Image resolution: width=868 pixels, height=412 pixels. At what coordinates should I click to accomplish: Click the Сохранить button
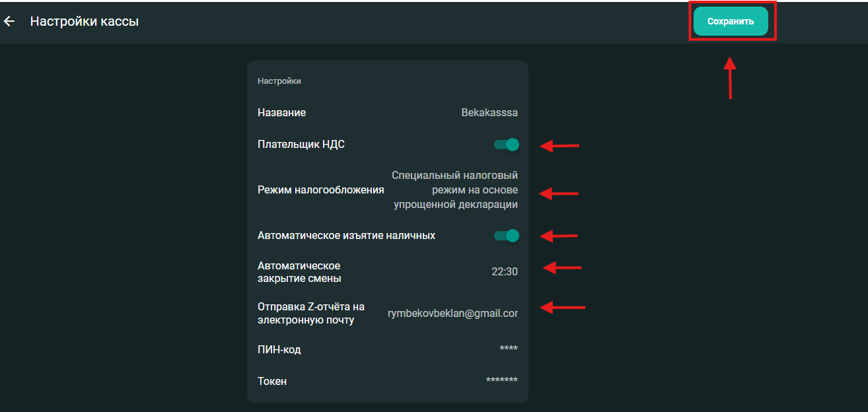click(731, 21)
